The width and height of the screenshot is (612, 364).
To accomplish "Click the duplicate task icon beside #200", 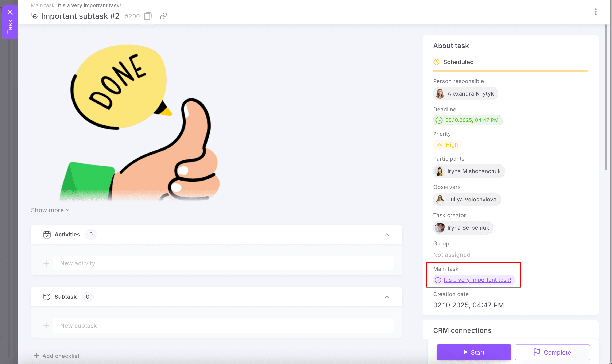I will pyautogui.click(x=147, y=16).
